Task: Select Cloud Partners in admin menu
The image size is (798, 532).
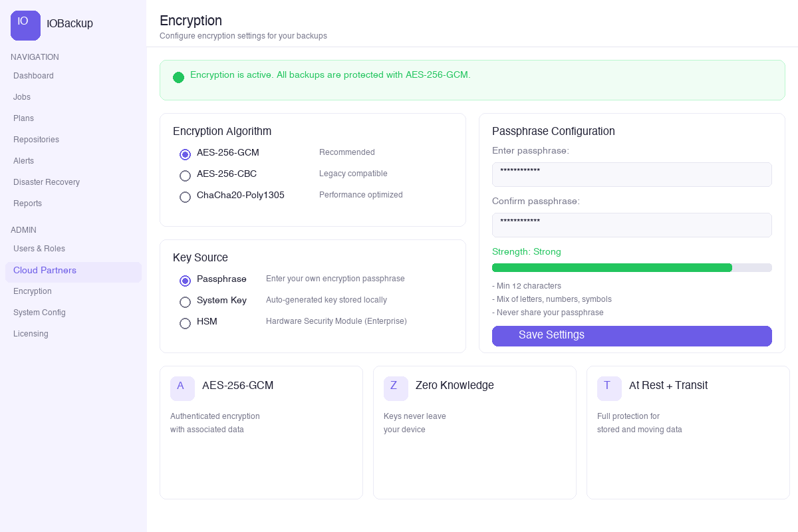Action: pos(73,272)
